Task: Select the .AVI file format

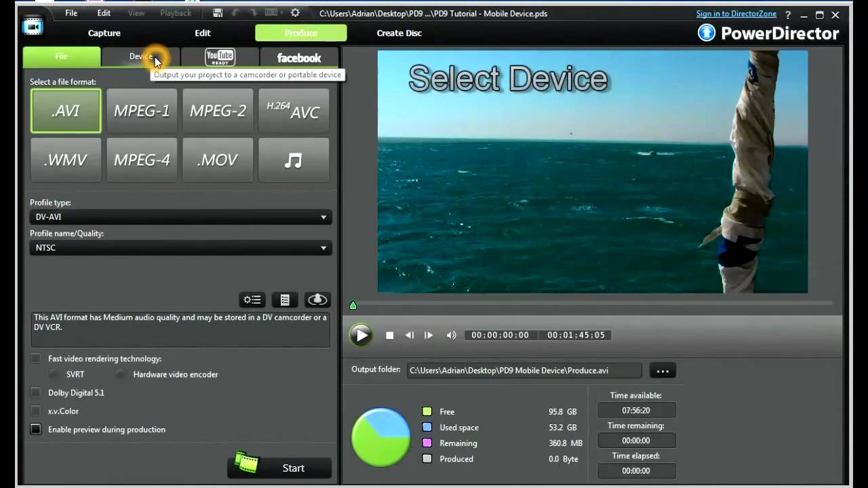Action: click(x=66, y=110)
